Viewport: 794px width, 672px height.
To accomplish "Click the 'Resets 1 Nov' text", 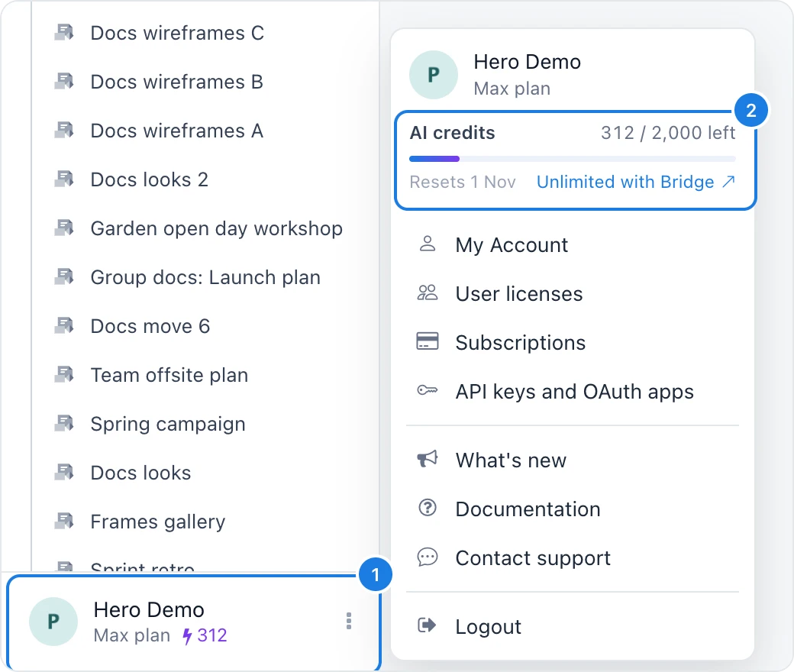I will 463,182.
